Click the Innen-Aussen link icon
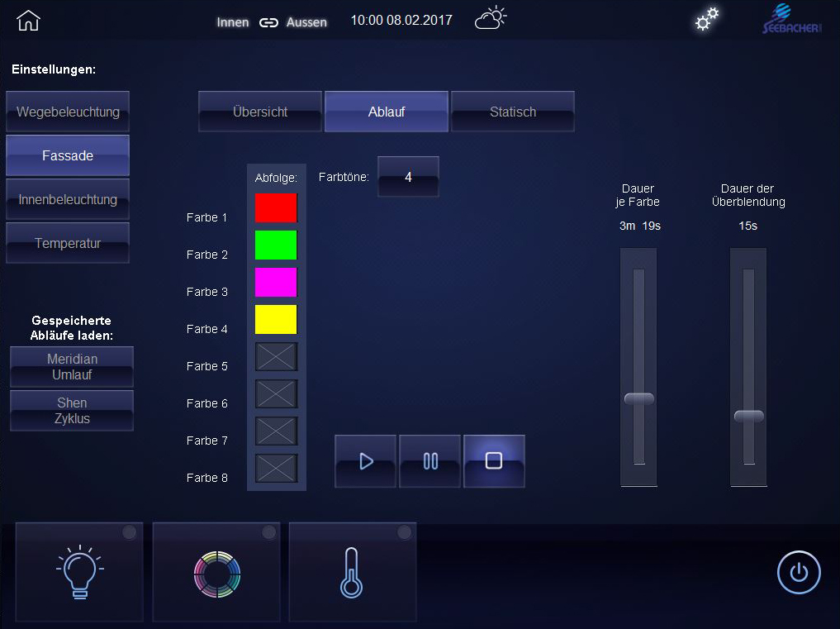840x629 pixels. tap(268, 22)
